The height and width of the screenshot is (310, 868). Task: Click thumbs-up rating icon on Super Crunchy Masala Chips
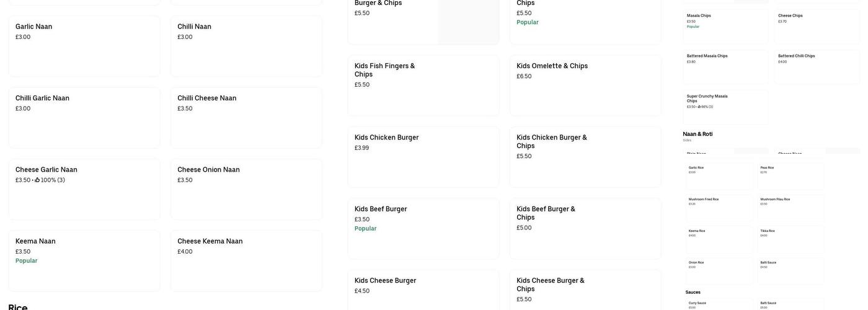[x=699, y=107]
